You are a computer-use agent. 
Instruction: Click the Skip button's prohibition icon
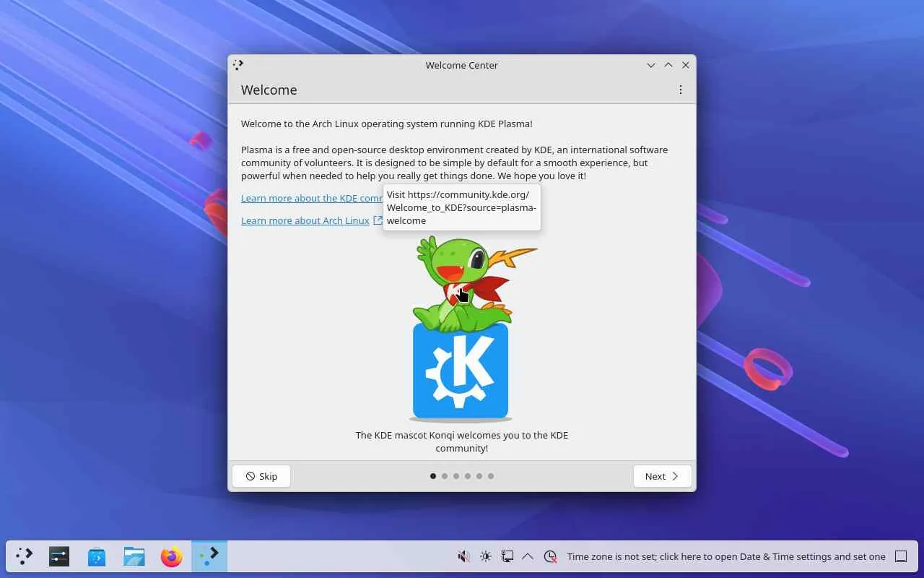pyautogui.click(x=250, y=476)
